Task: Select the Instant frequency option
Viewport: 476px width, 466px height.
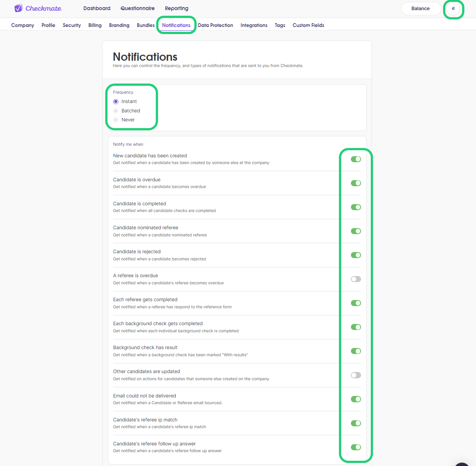Action: pos(116,102)
